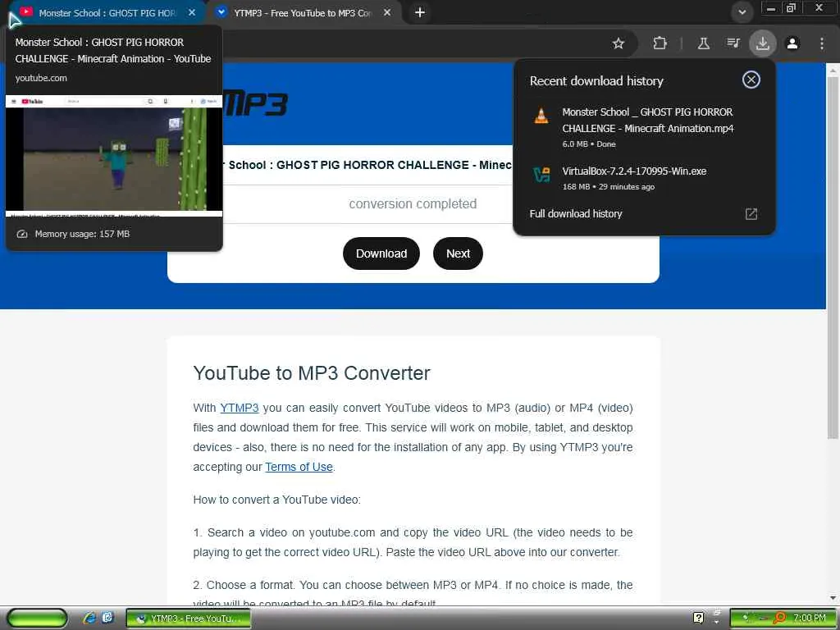Open the Chrome three-dot menu
This screenshot has height=630, width=840.
pyautogui.click(x=822, y=43)
